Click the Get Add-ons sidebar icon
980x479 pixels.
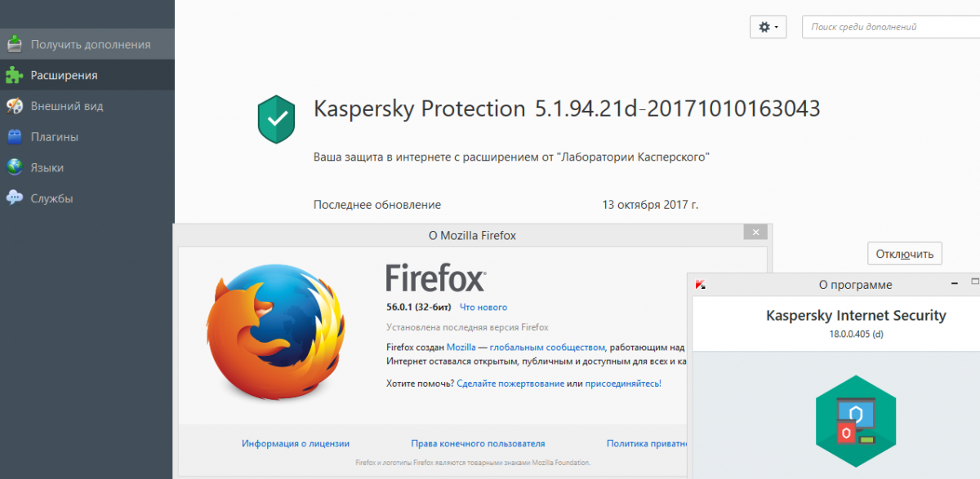tap(14, 44)
